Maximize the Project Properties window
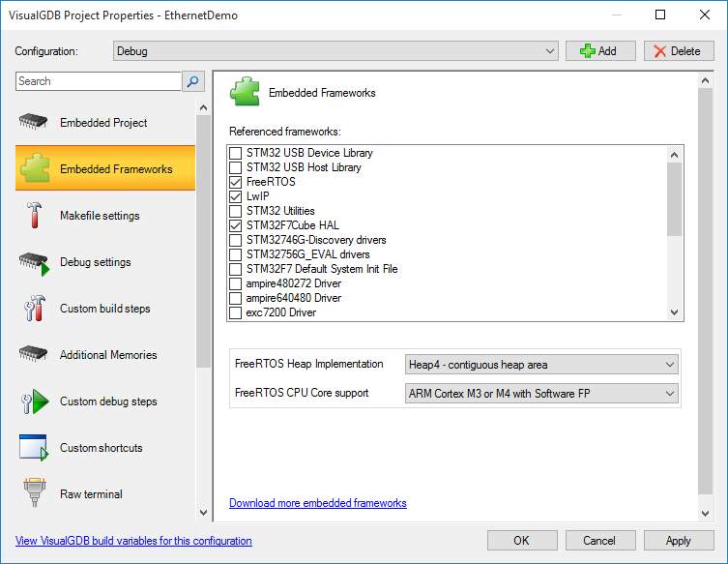 pyautogui.click(x=660, y=15)
